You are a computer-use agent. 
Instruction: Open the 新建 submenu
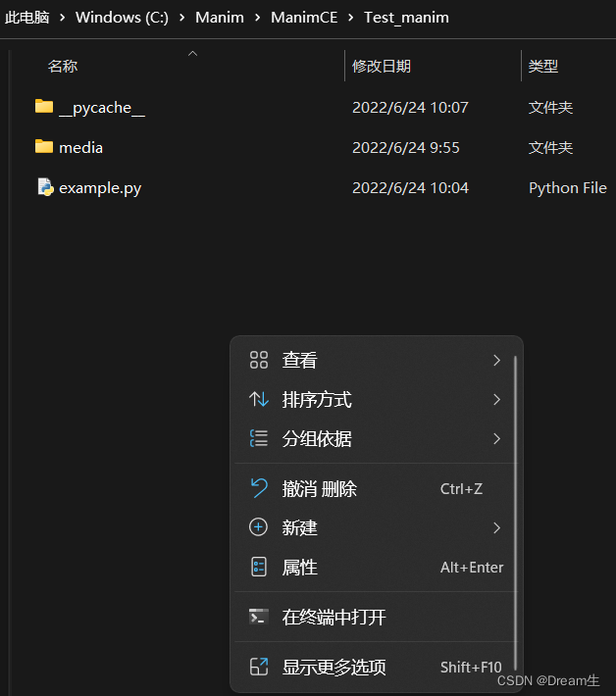click(x=376, y=527)
